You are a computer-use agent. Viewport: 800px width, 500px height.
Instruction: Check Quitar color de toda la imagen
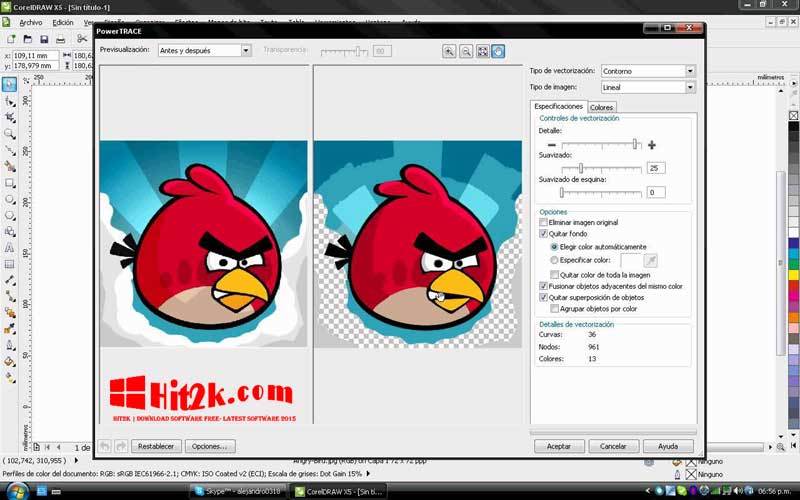(554, 274)
